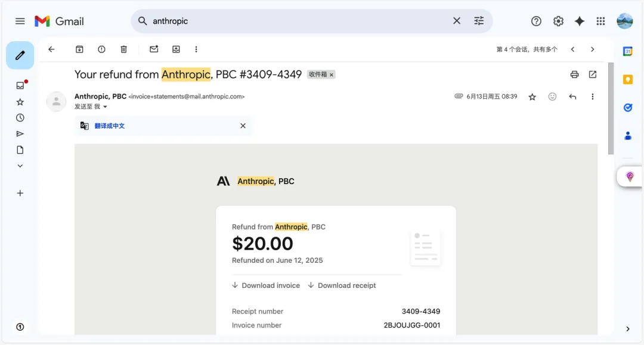Report spam with the exclamation icon

point(101,49)
